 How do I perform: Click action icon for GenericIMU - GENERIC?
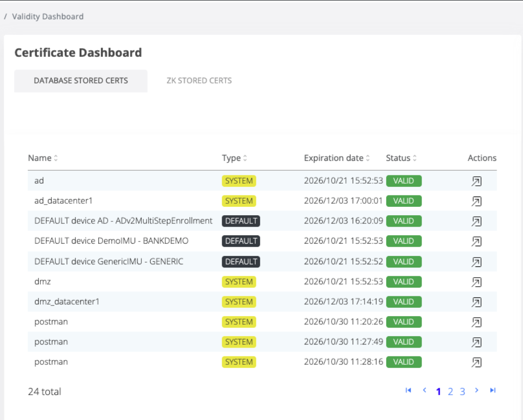click(x=476, y=262)
